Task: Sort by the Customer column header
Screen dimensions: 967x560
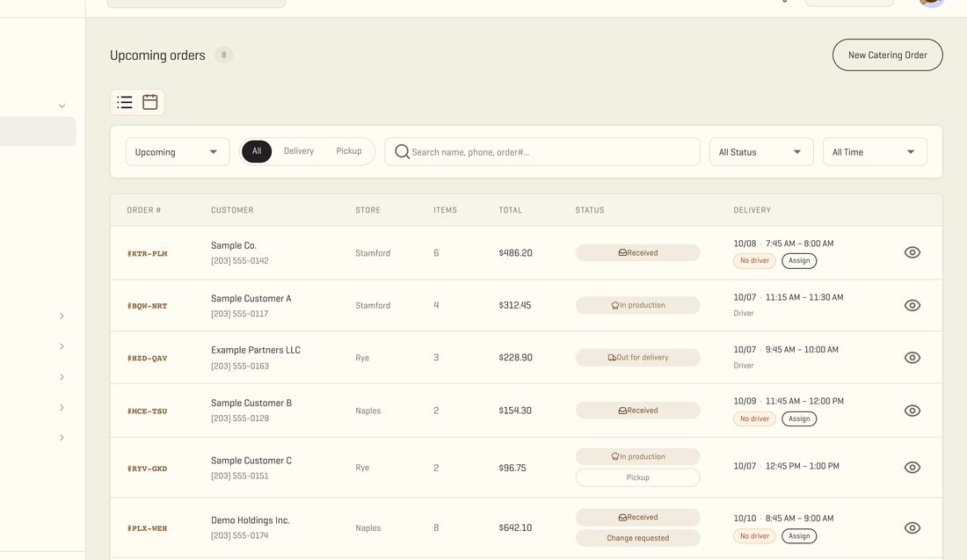Action: pyautogui.click(x=232, y=210)
